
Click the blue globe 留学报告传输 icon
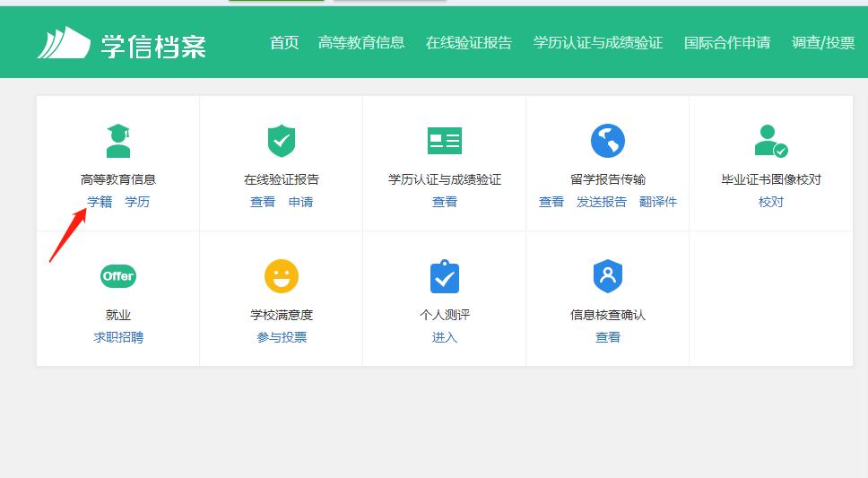[607, 141]
